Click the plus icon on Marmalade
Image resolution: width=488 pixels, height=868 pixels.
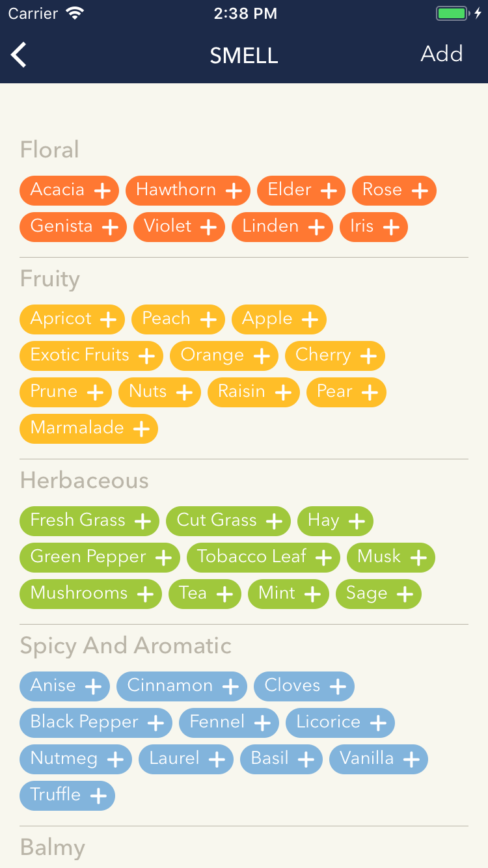(141, 429)
